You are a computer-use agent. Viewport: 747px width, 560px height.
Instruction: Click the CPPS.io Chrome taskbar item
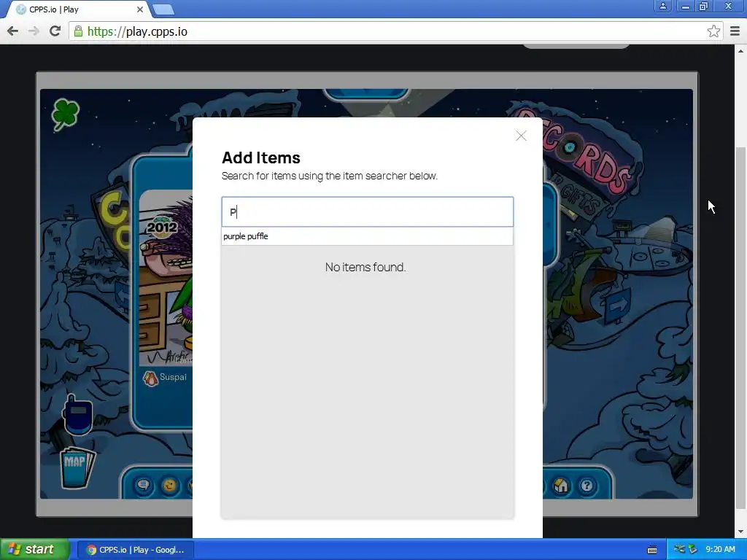pos(135,550)
